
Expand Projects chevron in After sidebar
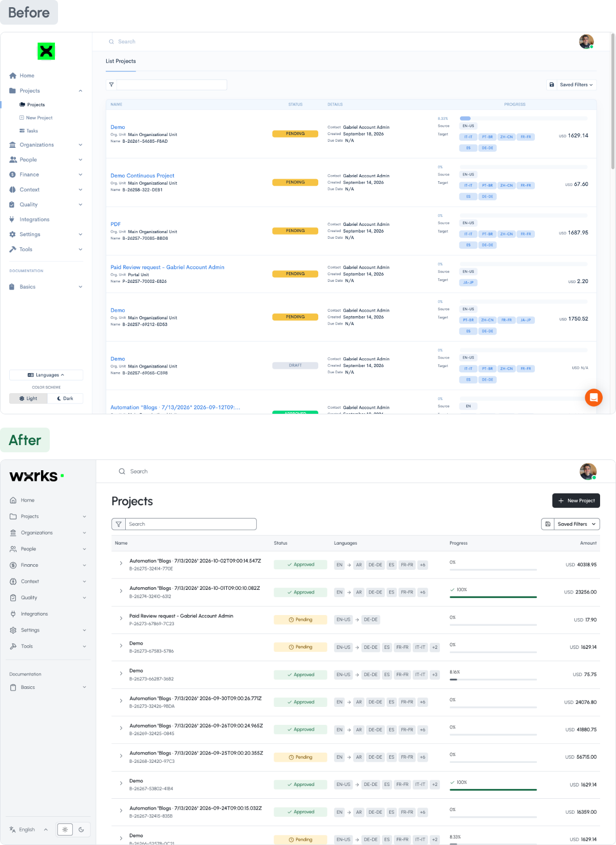(84, 516)
